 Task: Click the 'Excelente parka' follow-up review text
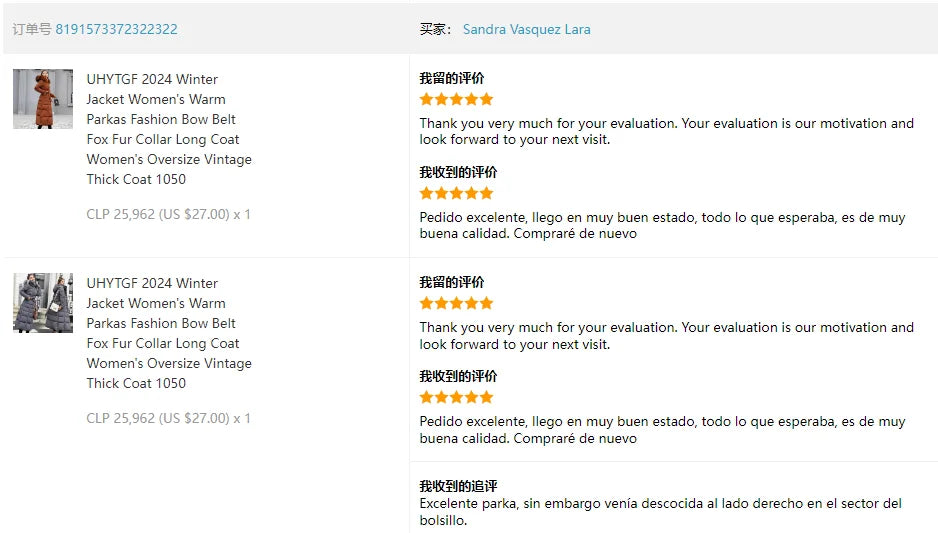point(660,511)
